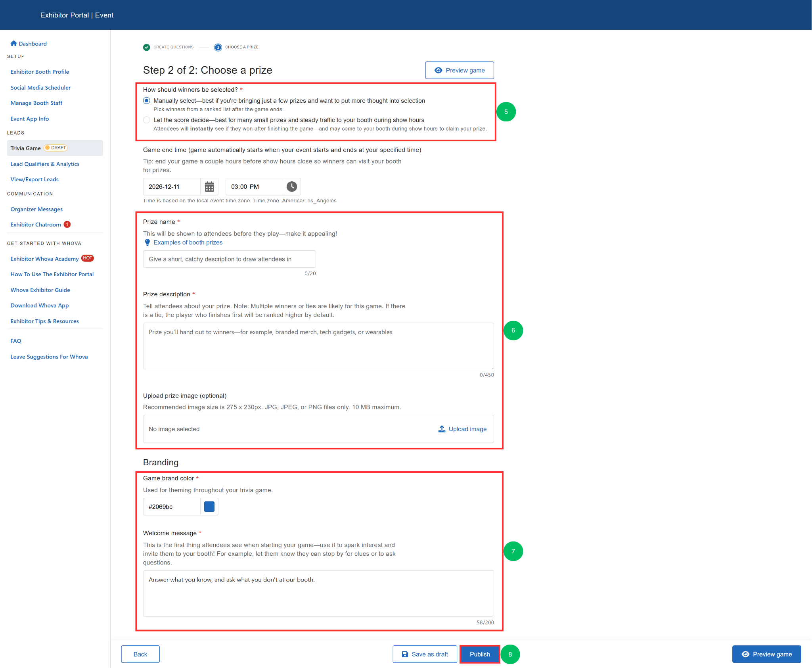The width and height of the screenshot is (812, 668).
Task: Focus the Welcome message textarea
Action: click(318, 593)
